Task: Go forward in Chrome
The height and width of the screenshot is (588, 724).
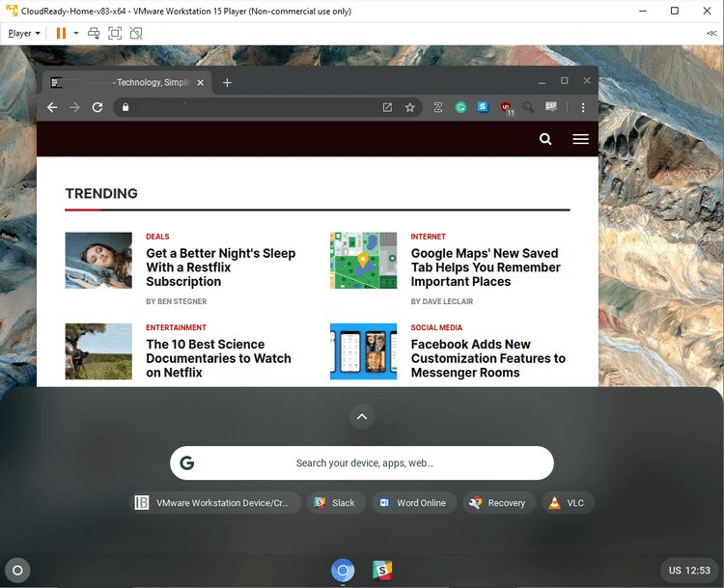Action: point(74,107)
